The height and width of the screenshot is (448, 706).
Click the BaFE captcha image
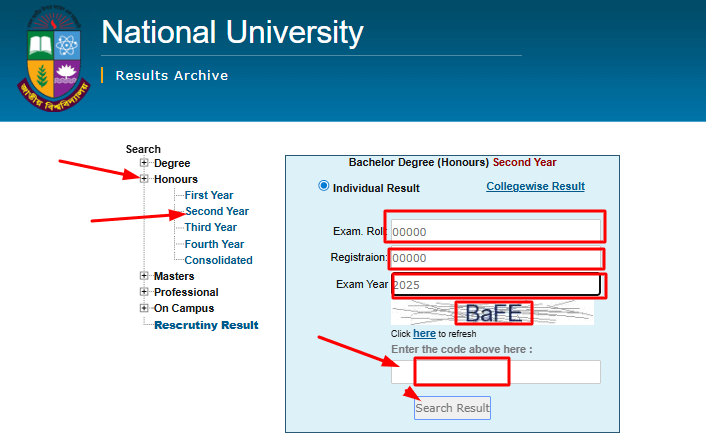pos(492,313)
